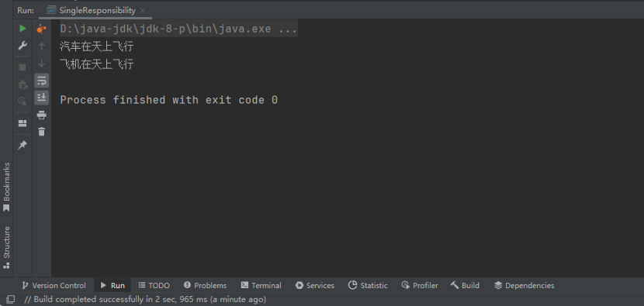Click the Build completed successfully status message
Image resolution: width=644 pixels, height=306 pixels.
coord(145,300)
